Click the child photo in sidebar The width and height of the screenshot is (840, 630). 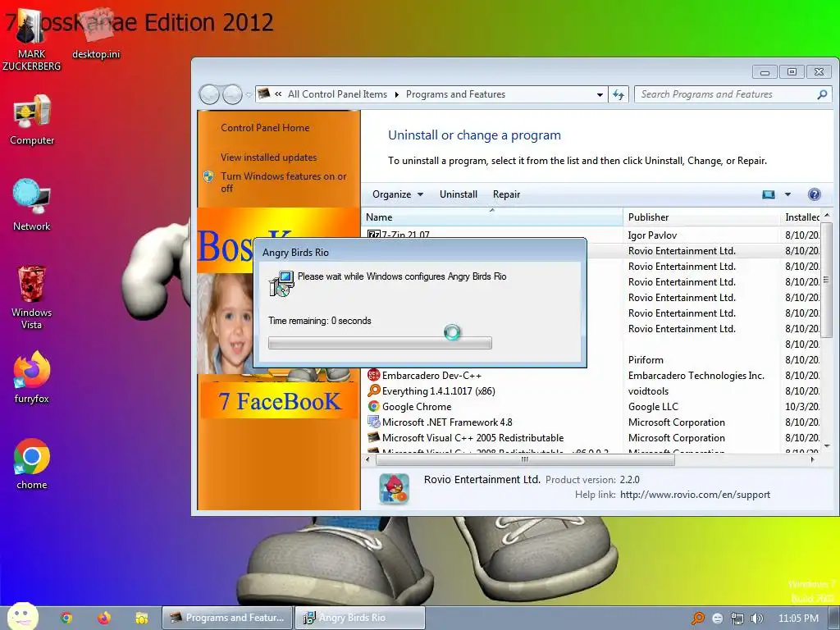[x=225, y=323]
